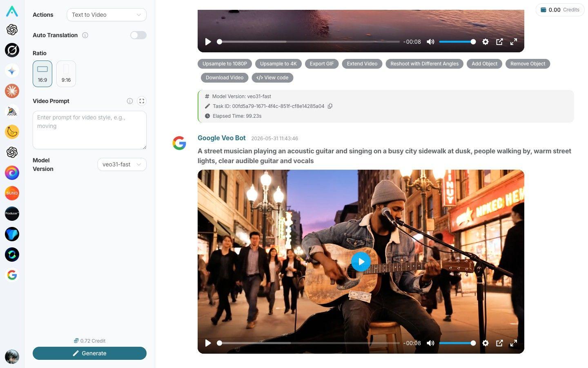Image resolution: width=588 pixels, height=368 pixels.
Task: Click the Google G icon in the left sidebar
Action: 12,275
